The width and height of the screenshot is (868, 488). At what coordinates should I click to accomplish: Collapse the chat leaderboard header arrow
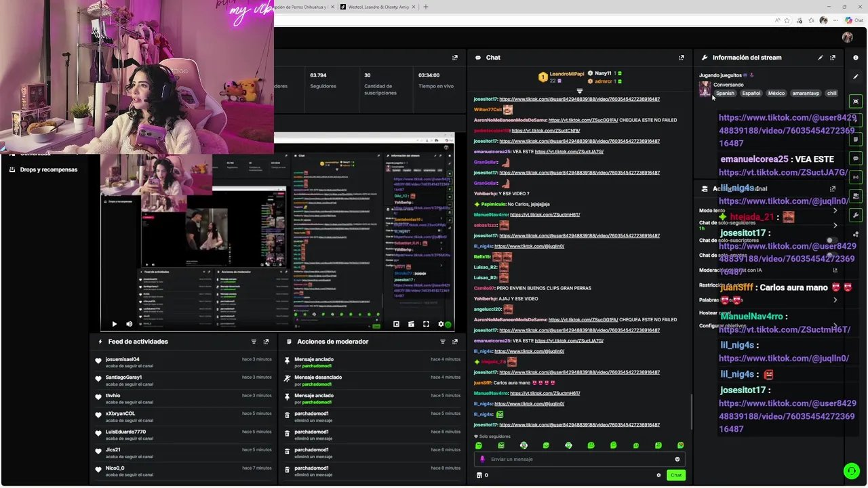coord(579,91)
